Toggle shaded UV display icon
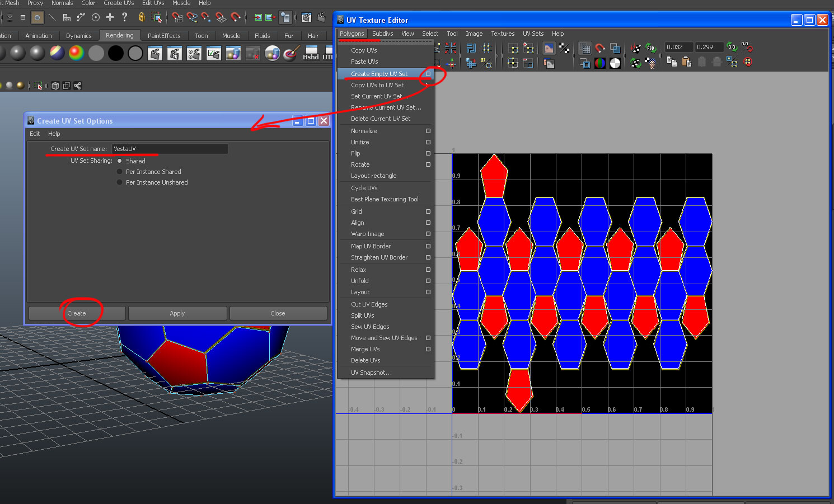This screenshot has width=834, height=504. click(x=585, y=63)
